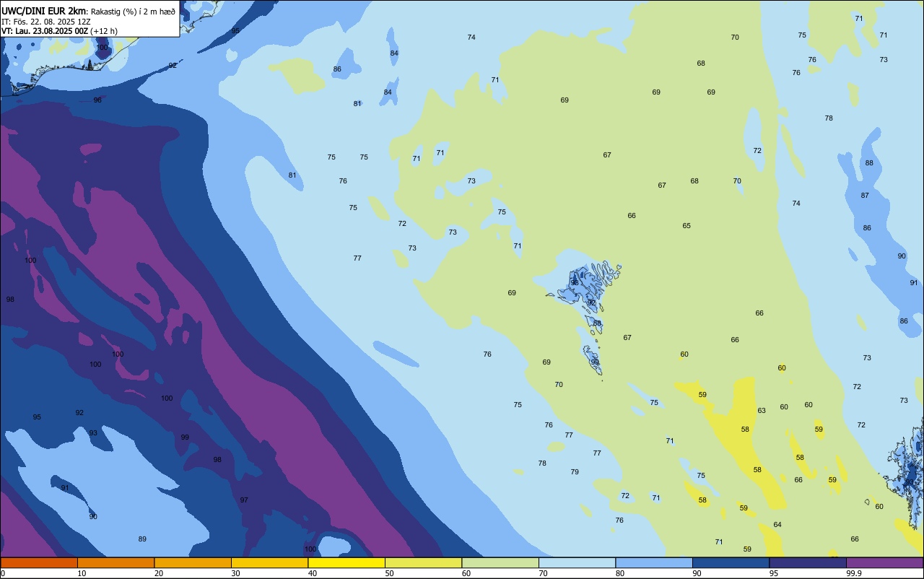
Task: Click the 'UWC/DINI EUR 2km' title text
Action: (43, 10)
